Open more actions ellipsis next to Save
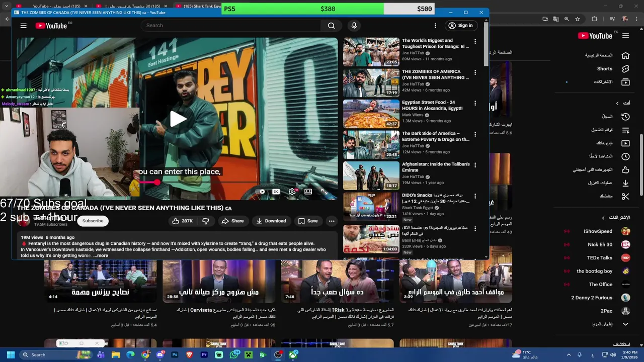 (331, 221)
